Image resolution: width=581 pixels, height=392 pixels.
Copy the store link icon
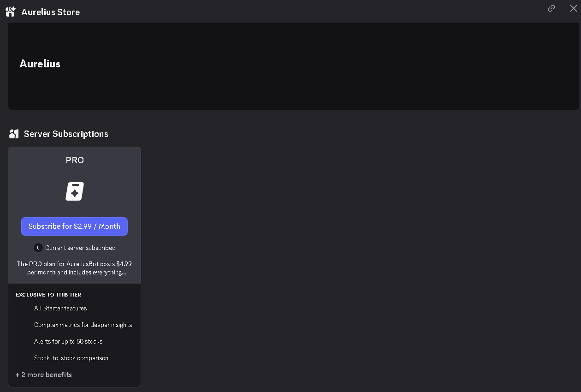tap(551, 8)
